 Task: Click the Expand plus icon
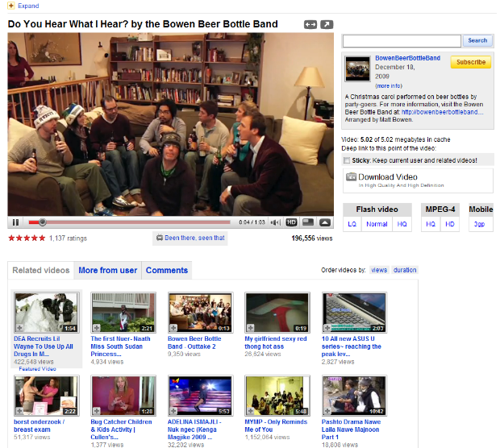10,6
